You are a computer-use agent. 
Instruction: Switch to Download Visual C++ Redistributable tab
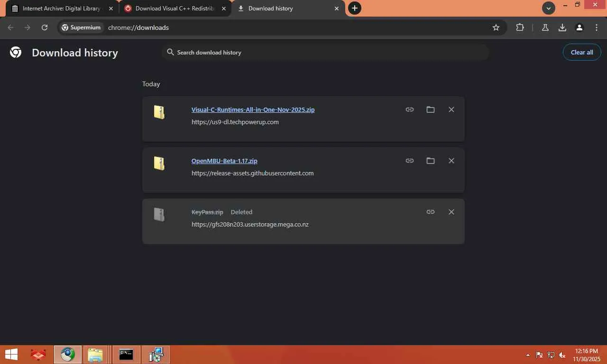tap(175, 9)
